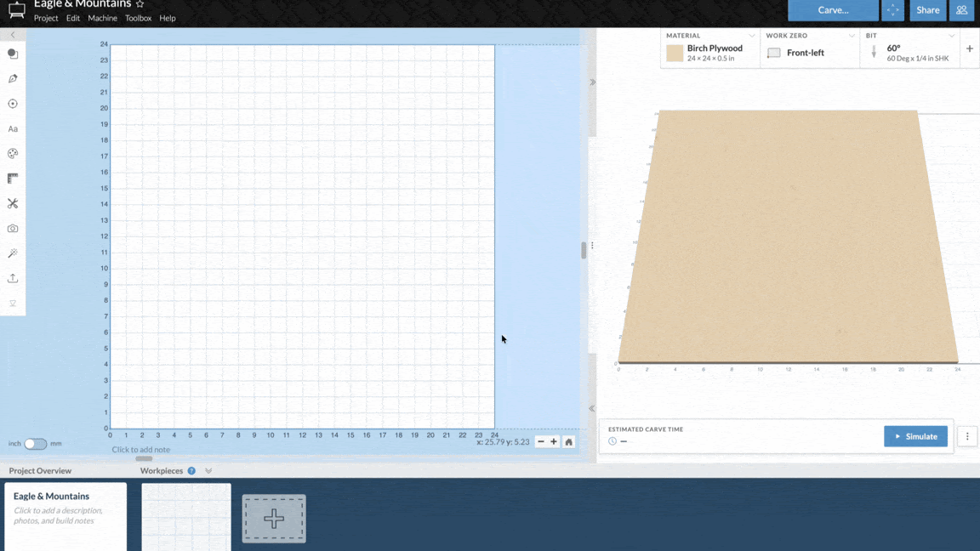This screenshot has width=980, height=551.
Task: Open Workpieces help question icon
Action: pos(192,471)
